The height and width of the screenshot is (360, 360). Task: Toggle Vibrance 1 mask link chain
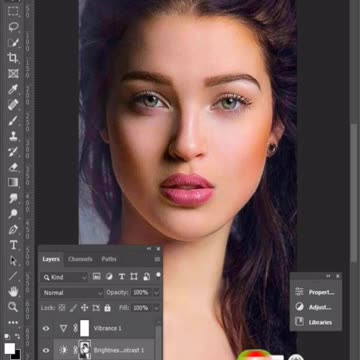point(75,328)
